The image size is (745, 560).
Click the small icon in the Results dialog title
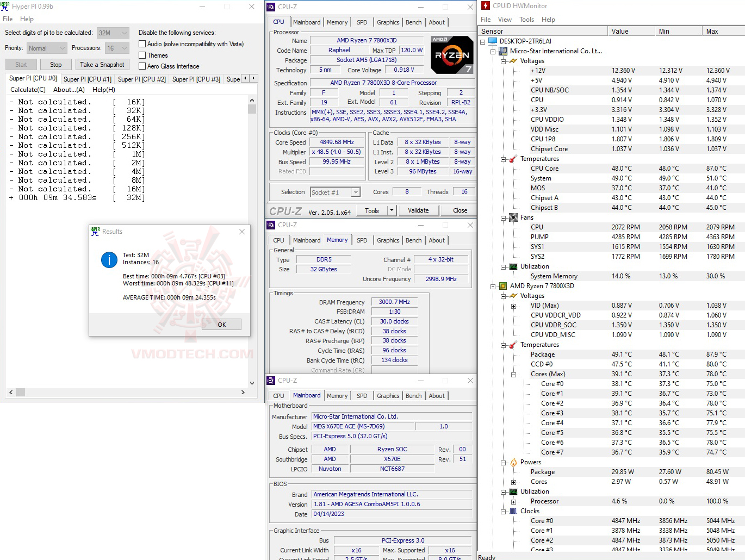point(95,231)
